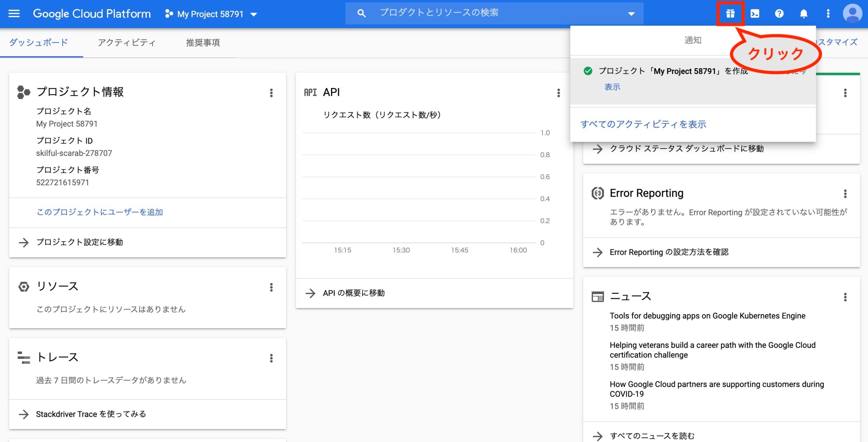868x442 pixels.
Task: Open the プロジェクト情報 card options menu
Action: 271,93
